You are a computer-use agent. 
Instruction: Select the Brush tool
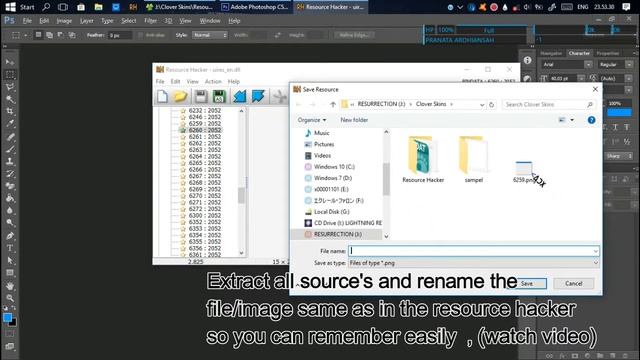[x=10, y=149]
